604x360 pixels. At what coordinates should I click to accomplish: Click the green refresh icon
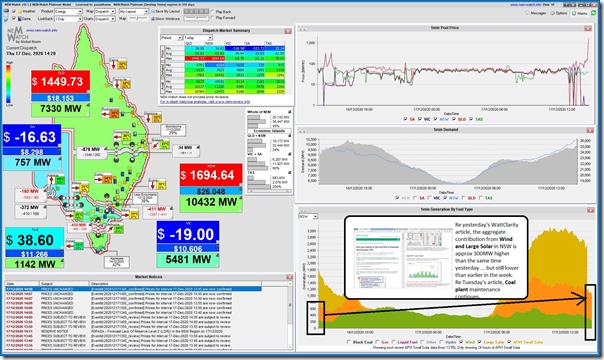point(594,13)
